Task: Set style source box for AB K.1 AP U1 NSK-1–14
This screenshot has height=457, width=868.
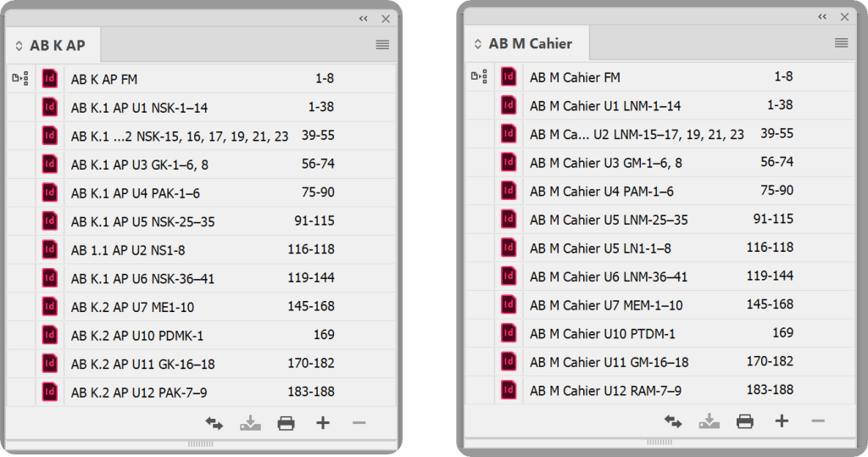Action: click(20, 108)
